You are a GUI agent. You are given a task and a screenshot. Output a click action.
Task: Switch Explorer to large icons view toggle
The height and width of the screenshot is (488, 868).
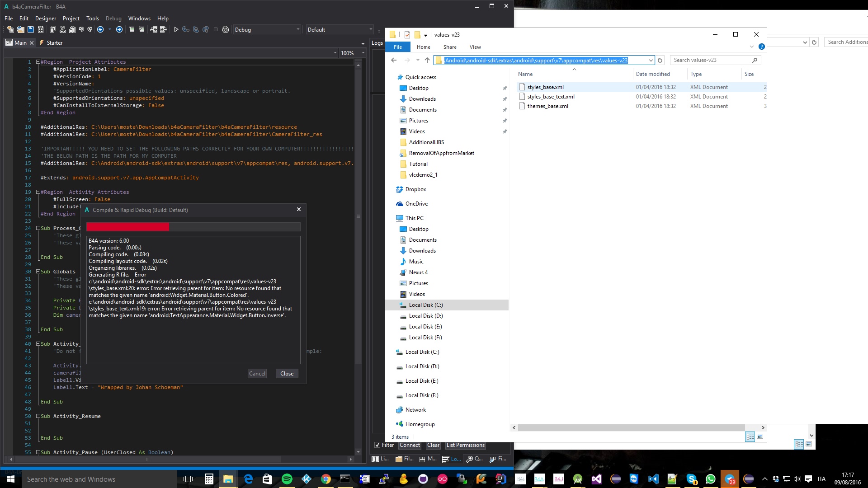(760, 436)
